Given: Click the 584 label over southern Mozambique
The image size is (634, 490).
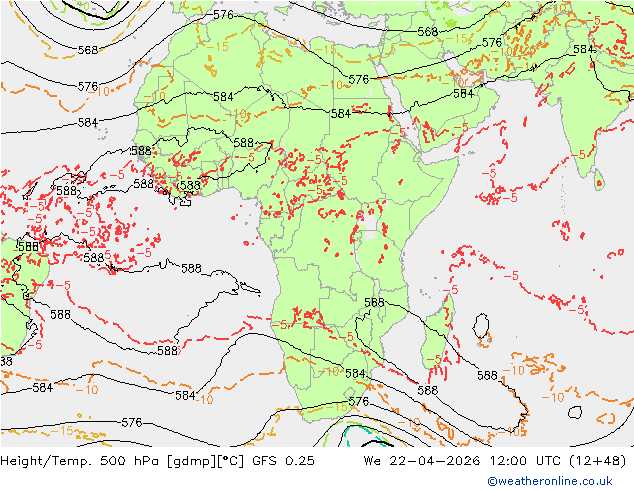Looking at the screenshot, I should (355, 374).
